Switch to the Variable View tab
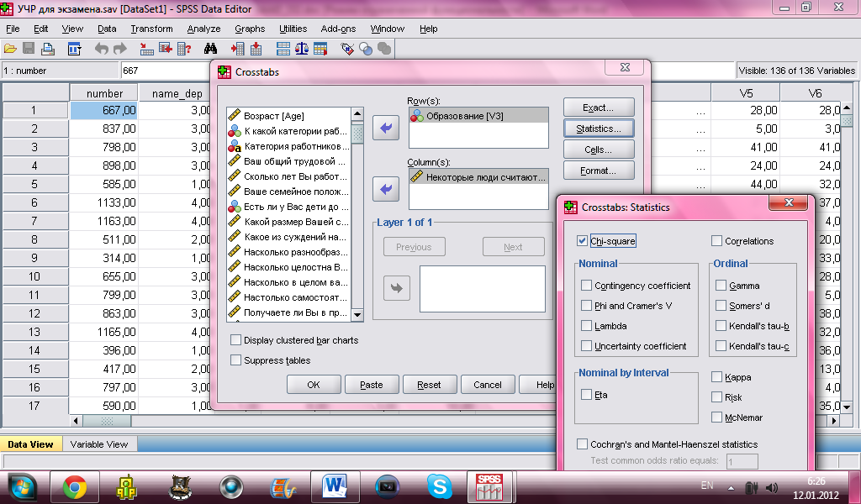This screenshot has width=861, height=504. click(x=99, y=444)
